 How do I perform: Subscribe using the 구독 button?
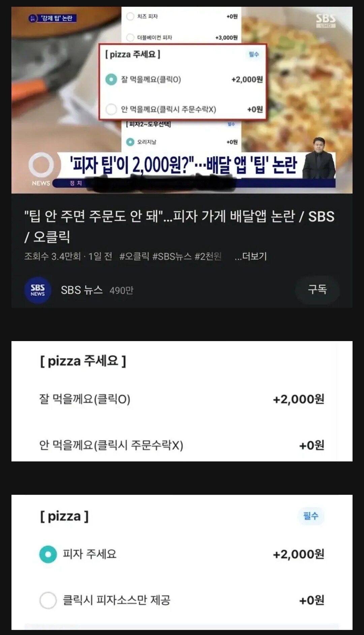coord(317,290)
